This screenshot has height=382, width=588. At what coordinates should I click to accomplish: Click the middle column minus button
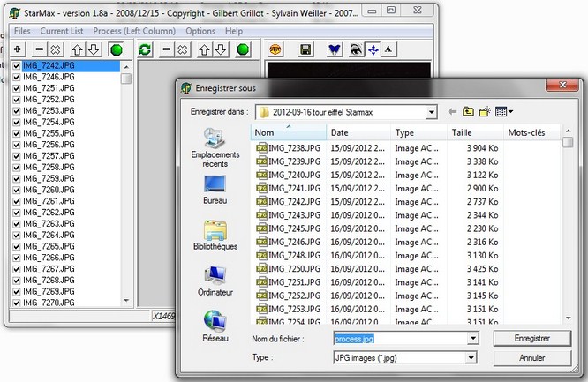point(167,49)
